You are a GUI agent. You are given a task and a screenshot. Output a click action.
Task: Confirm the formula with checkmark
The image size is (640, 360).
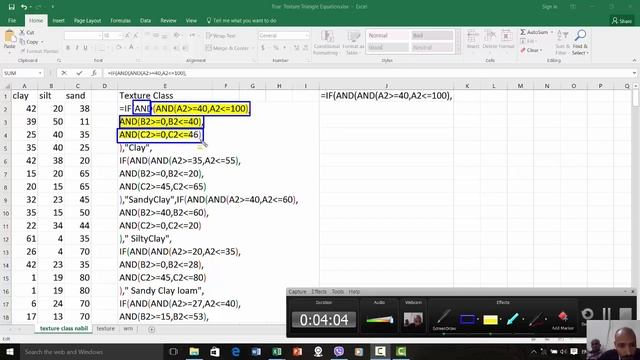(79, 73)
